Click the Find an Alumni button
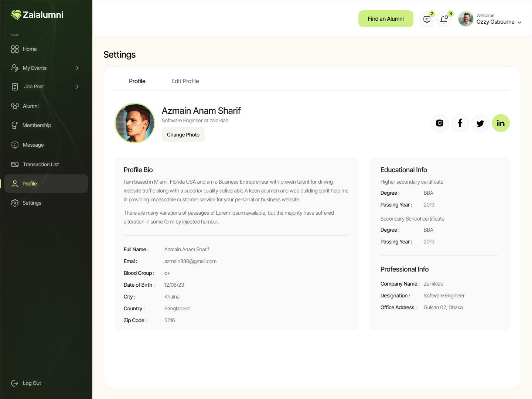532x399 pixels. (386, 18)
